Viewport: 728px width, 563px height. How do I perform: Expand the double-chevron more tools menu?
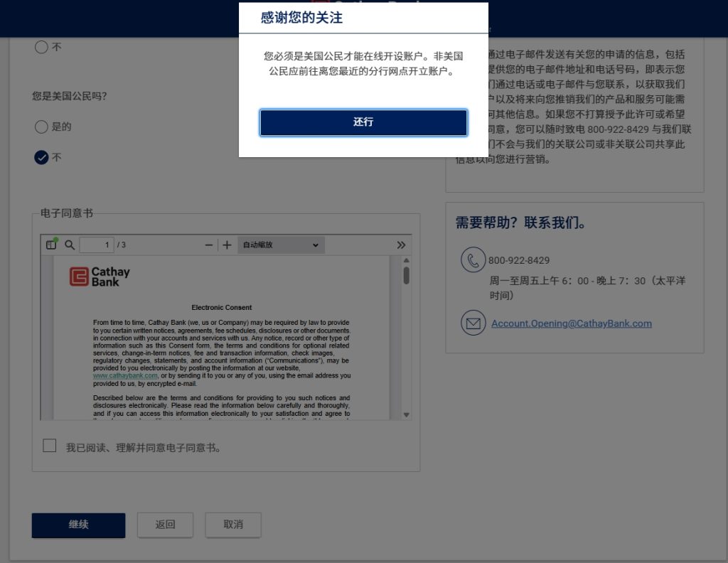pyautogui.click(x=401, y=245)
